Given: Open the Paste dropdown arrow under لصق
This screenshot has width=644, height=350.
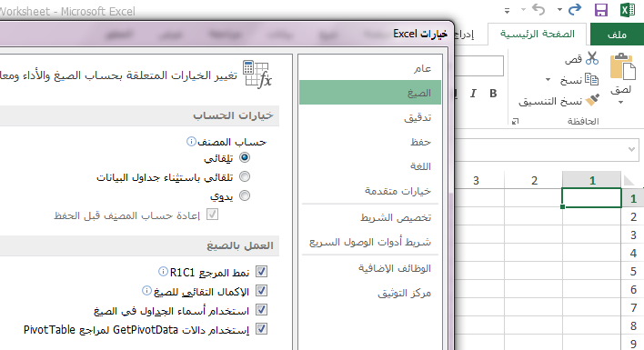Looking at the screenshot, I should click(x=621, y=103).
